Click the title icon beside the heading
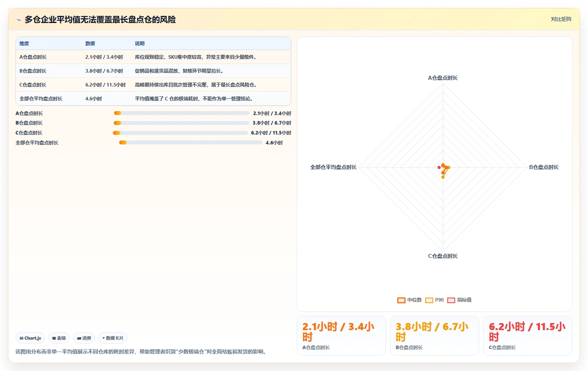 (x=19, y=20)
